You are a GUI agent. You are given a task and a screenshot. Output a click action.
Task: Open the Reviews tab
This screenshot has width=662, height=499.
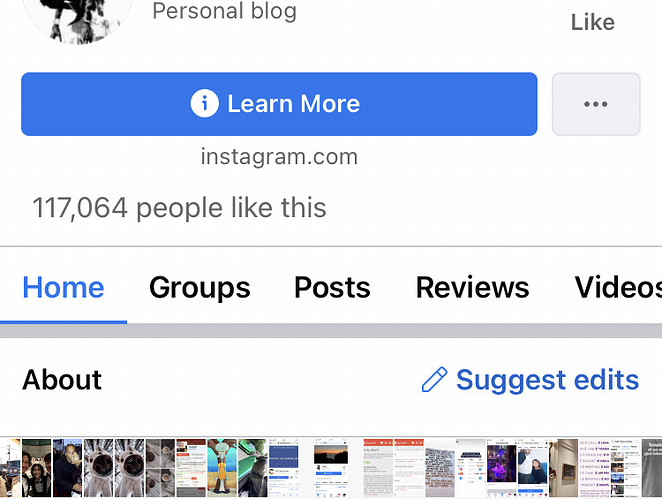click(472, 287)
